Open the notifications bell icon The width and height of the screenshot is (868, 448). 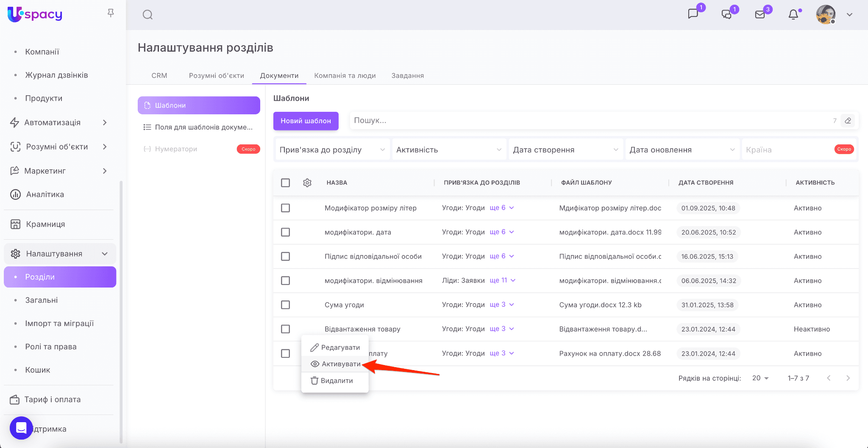point(793,15)
